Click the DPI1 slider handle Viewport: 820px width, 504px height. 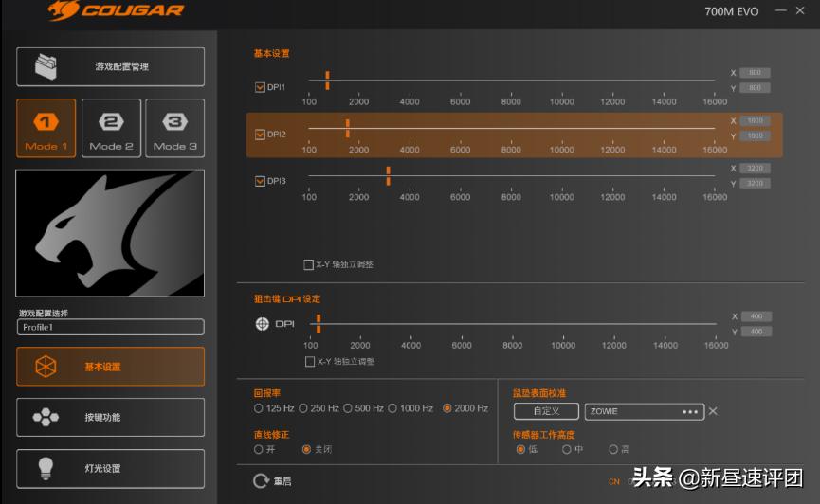tap(327, 81)
